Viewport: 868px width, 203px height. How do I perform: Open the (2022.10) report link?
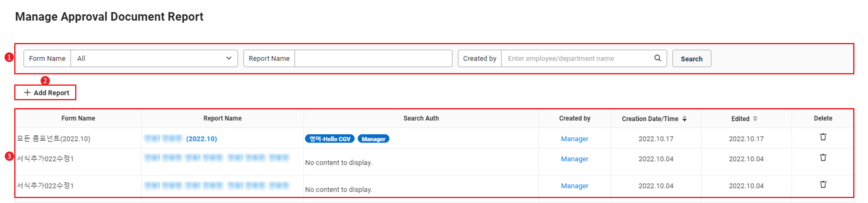201,139
